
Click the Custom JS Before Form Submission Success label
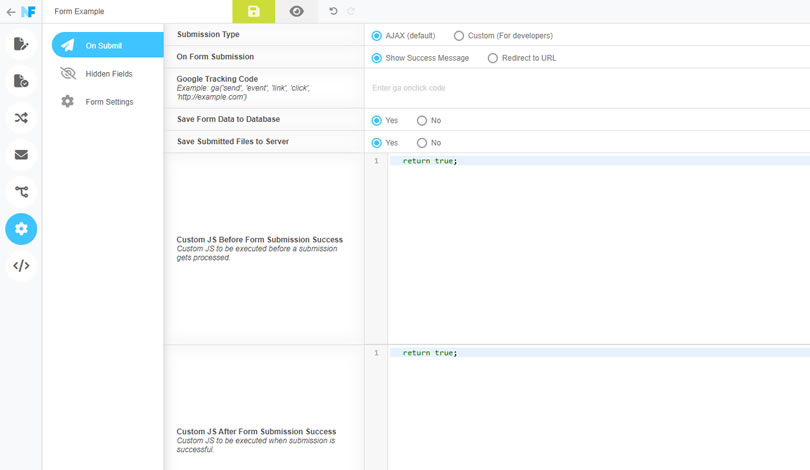[x=260, y=240]
